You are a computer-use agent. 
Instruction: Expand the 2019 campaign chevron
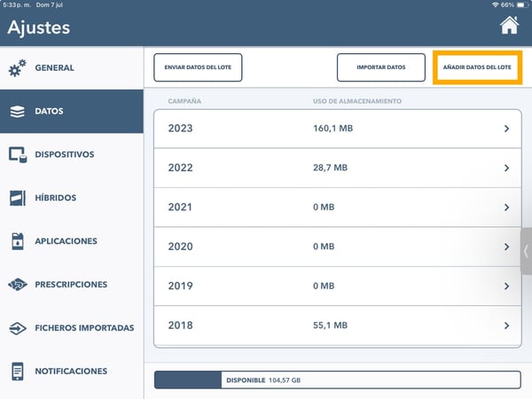(x=506, y=286)
